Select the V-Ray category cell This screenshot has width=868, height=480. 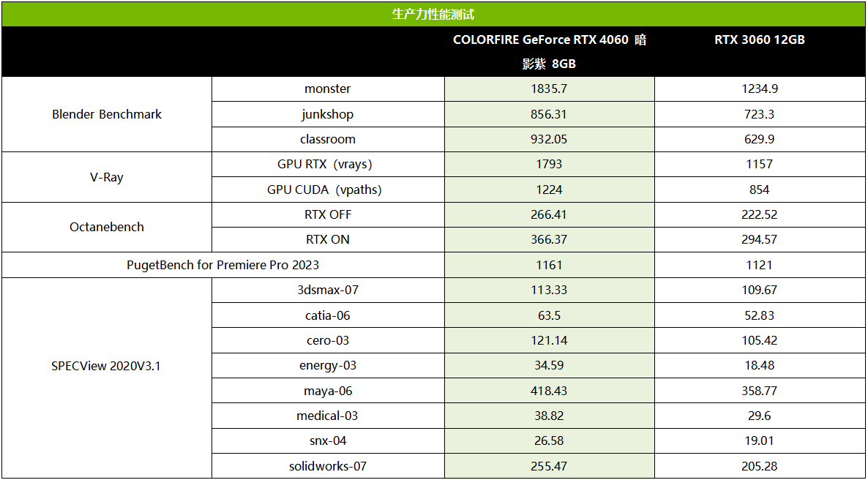pos(107,177)
